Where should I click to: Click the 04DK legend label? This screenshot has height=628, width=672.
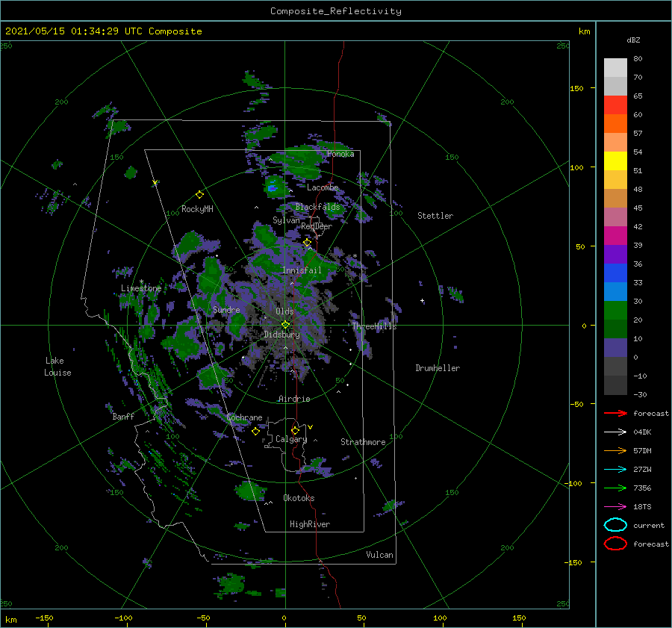[642, 432]
